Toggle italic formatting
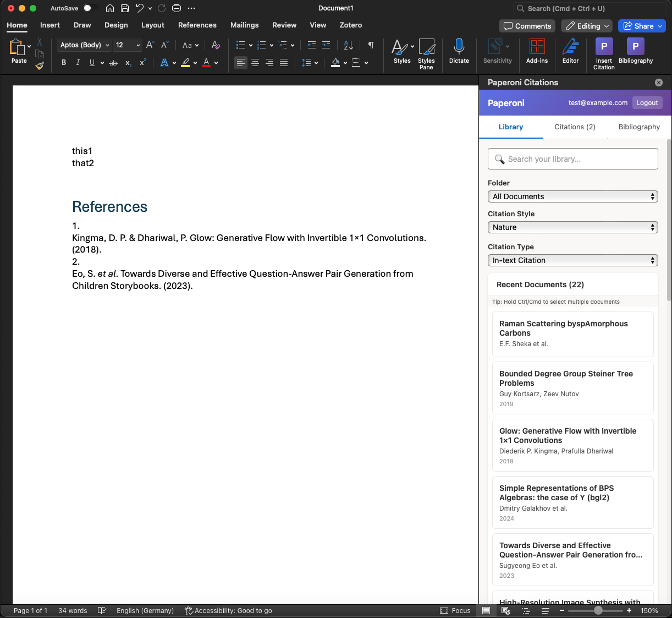Screen dimensions: 672x618 [x=78, y=63]
